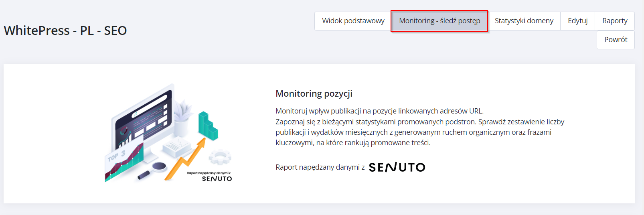The height and width of the screenshot is (215, 644).
Task: Open Statystyki domeny tab
Action: pos(524,21)
